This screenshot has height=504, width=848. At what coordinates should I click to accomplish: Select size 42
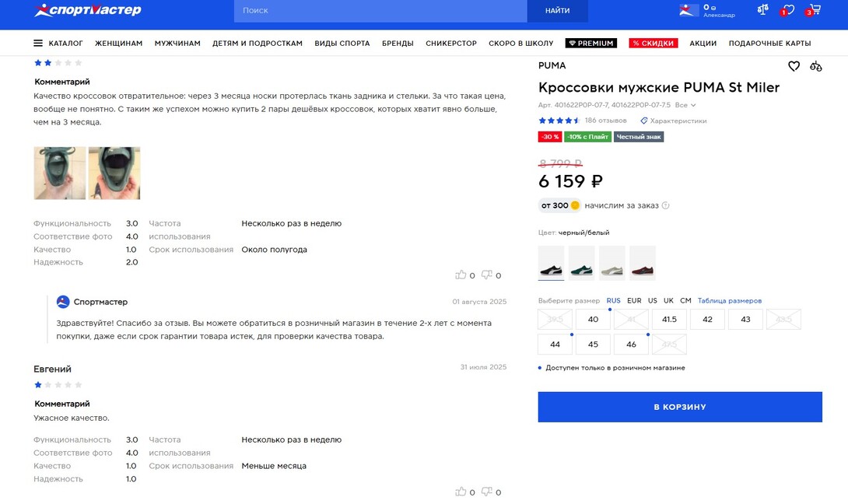click(707, 320)
